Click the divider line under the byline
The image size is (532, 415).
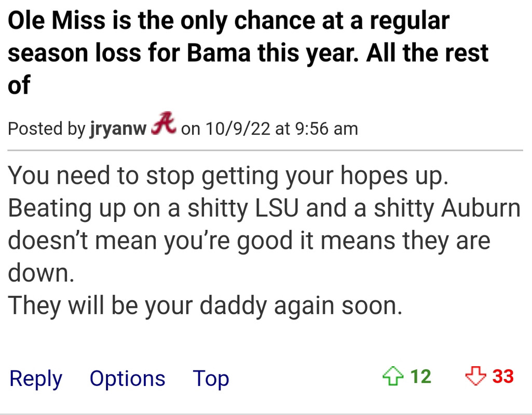(265, 149)
